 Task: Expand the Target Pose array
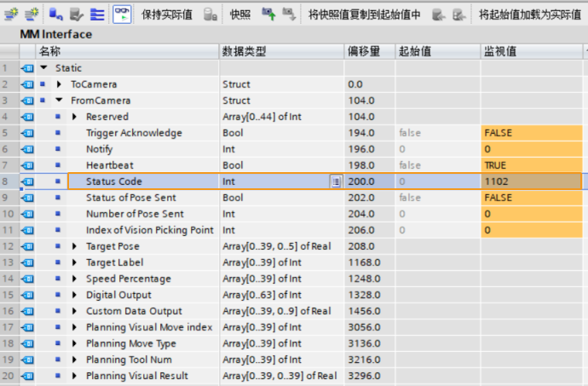tap(74, 246)
